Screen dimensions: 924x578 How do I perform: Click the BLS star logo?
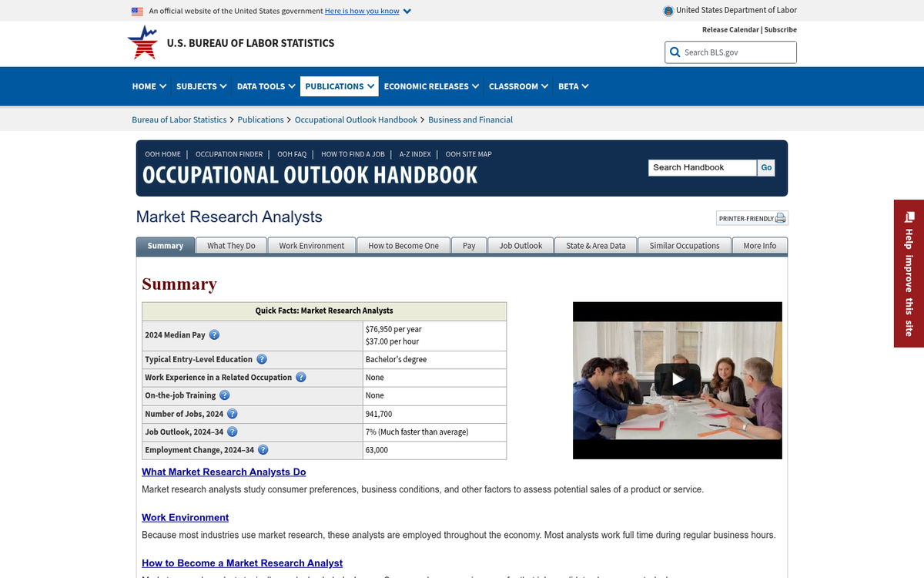tap(142, 43)
